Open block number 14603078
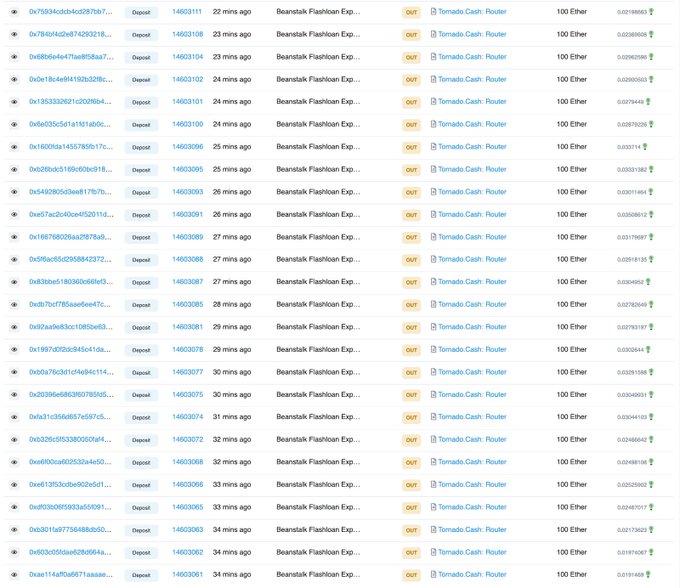The width and height of the screenshot is (680, 588). point(187,350)
